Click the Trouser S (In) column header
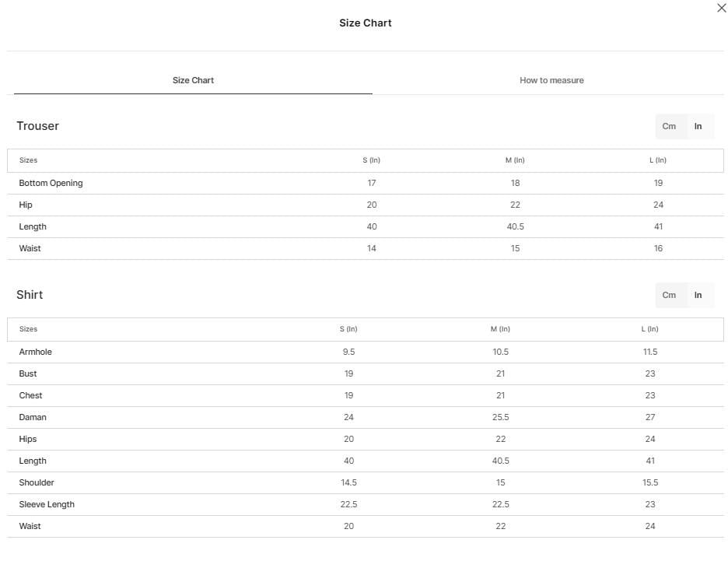The image size is (728, 582). pos(372,160)
